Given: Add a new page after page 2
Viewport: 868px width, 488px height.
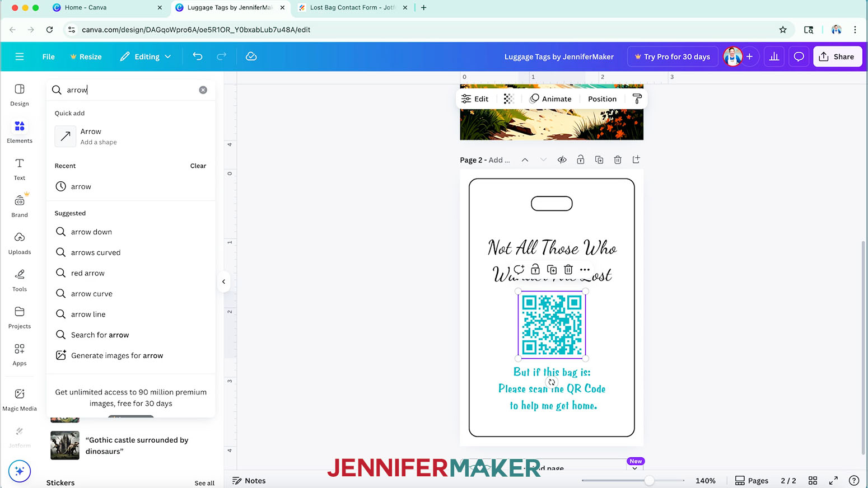Looking at the screenshot, I should click(636, 160).
